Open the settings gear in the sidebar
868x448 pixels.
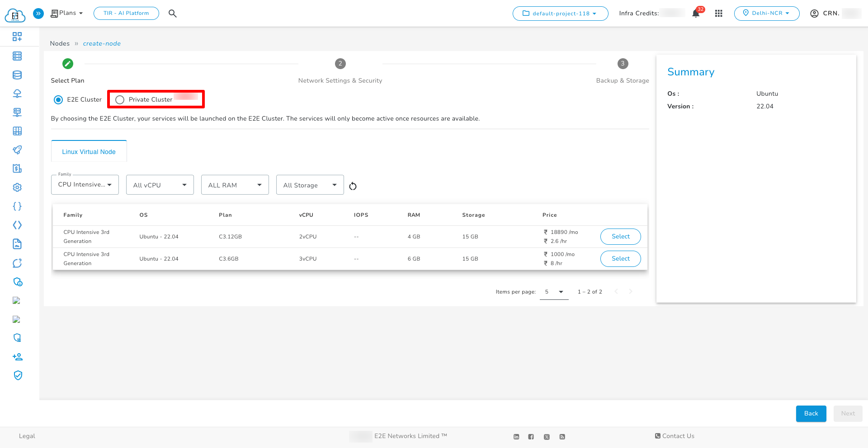pos(17,187)
